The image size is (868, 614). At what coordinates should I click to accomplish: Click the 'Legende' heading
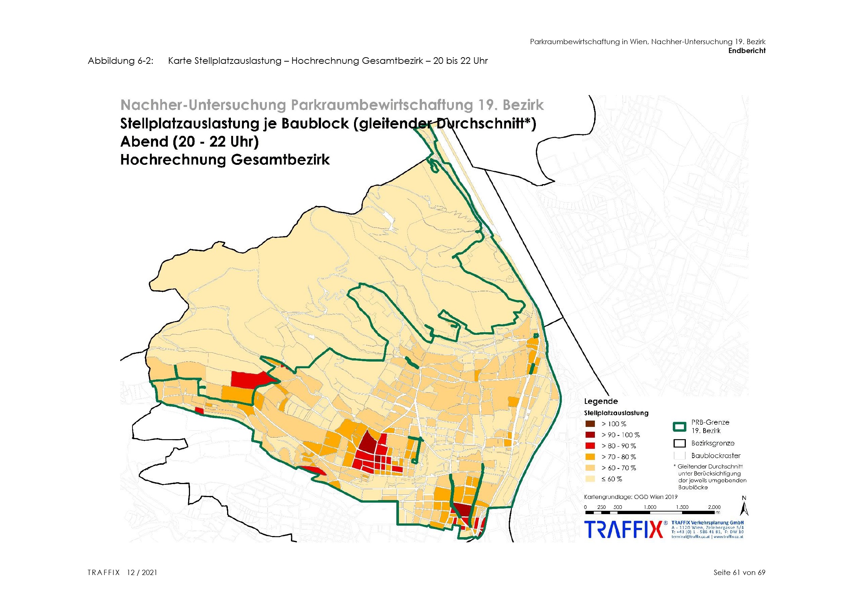point(601,401)
